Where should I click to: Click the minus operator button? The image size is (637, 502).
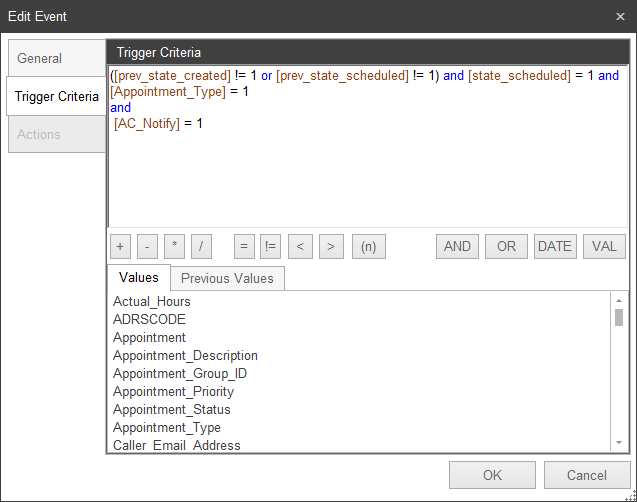tap(148, 246)
